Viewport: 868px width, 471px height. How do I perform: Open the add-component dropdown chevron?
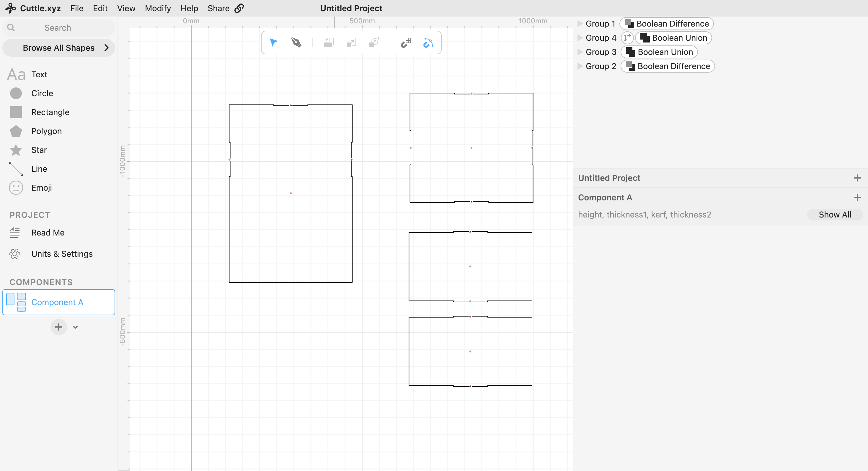click(75, 327)
